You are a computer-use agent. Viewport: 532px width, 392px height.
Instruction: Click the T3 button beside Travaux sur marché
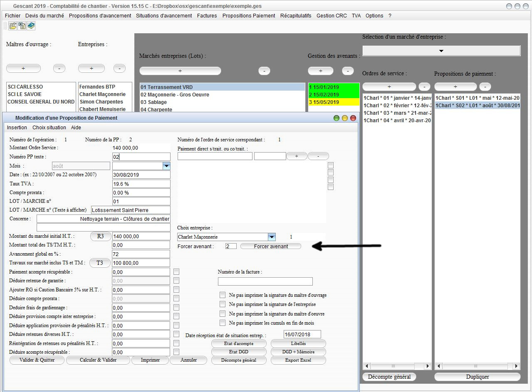[x=100, y=263]
